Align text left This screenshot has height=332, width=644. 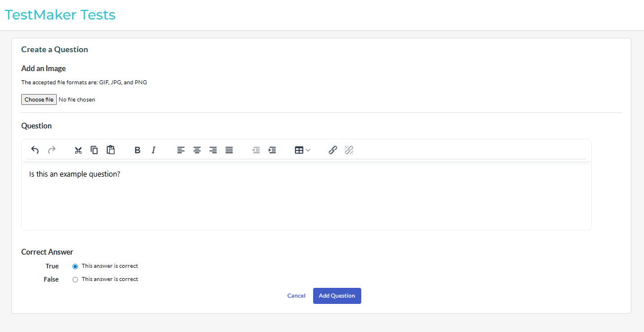[181, 150]
